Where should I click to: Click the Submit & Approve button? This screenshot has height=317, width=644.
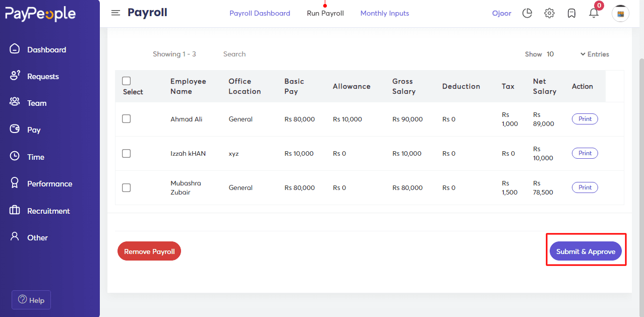586,250
